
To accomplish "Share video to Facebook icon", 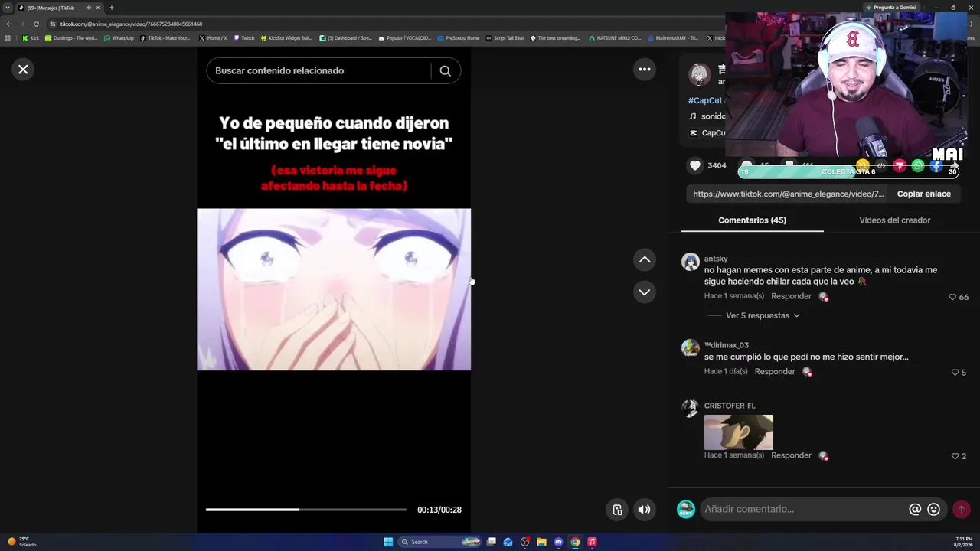I will tap(936, 165).
